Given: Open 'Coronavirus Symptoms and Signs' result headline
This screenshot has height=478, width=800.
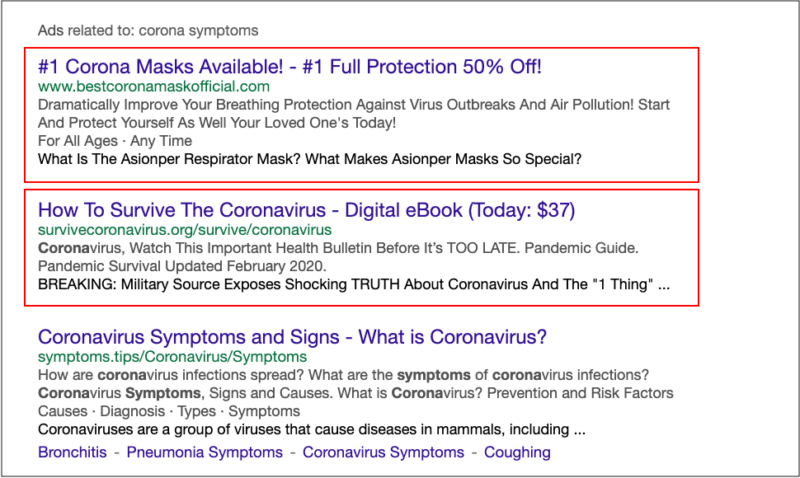Looking at the screenshot, I should [x=299, y=336].
